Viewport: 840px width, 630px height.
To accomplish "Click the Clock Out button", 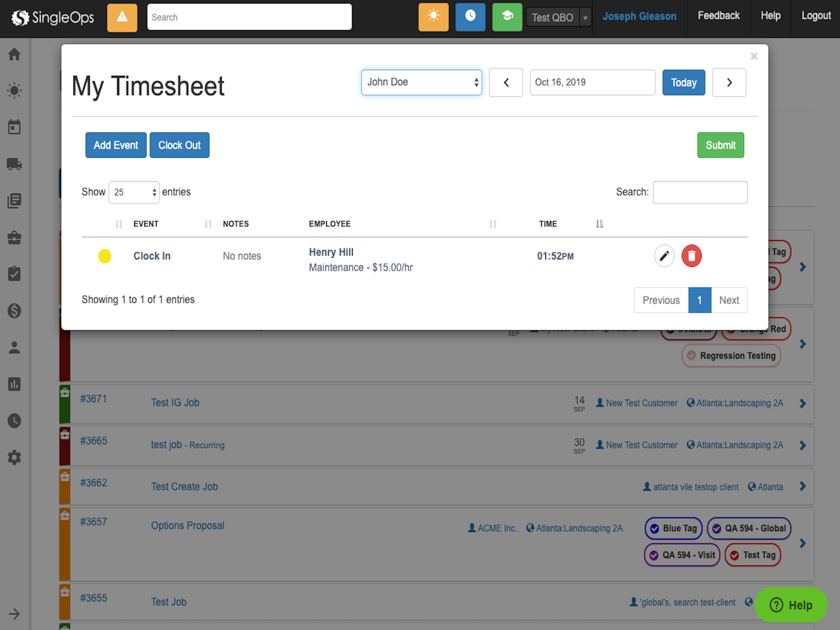I will coord(179,145).
